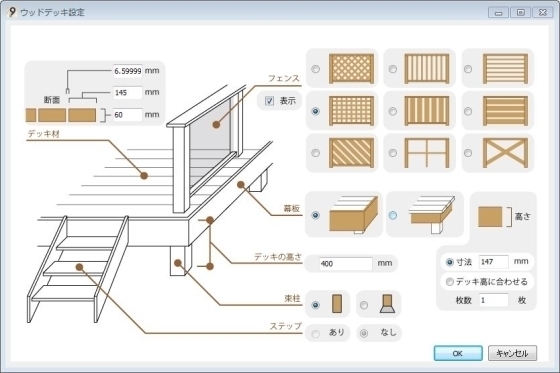Choose the open frame rail fence icon
560x373 pixels.
point(427,153)
